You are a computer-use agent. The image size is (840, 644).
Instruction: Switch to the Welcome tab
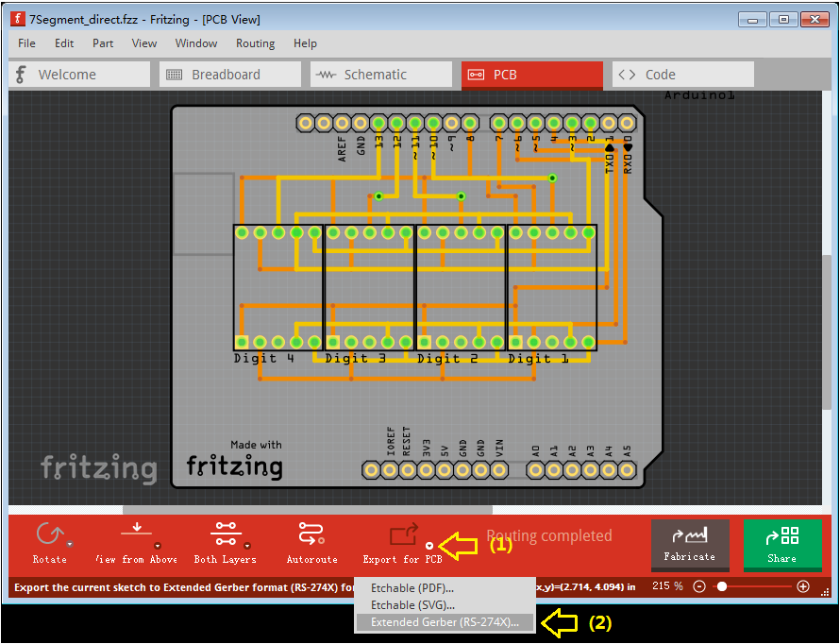point(79,75)
